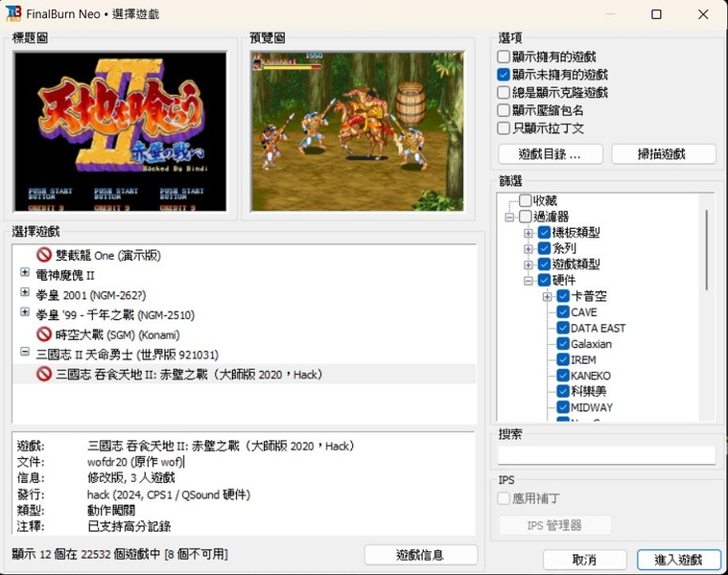Uncheck 遊戲類型 filter checkbox
The height and width of the screenshot is (575, 728).
point(544,264)
